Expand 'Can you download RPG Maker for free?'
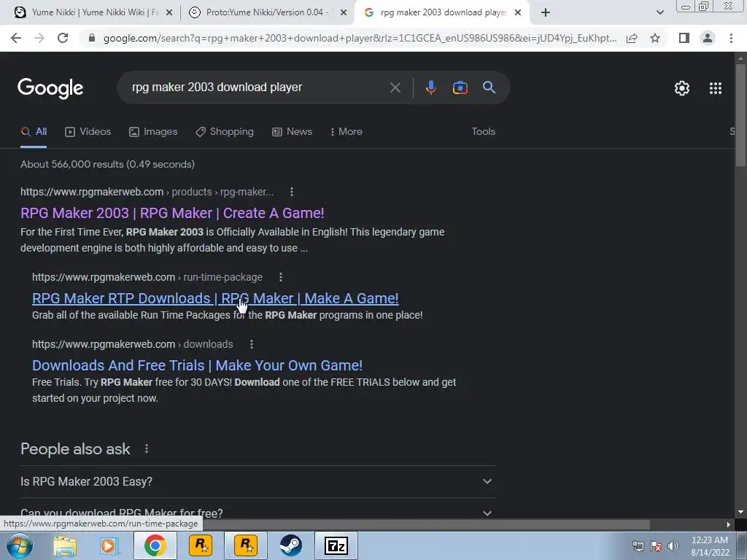 pos(258,513)
